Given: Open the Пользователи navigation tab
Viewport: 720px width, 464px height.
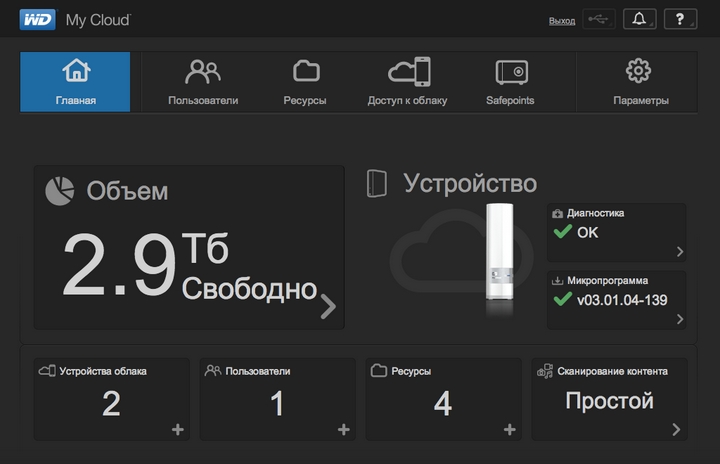Looking at the screenshot, I should 203,82.
